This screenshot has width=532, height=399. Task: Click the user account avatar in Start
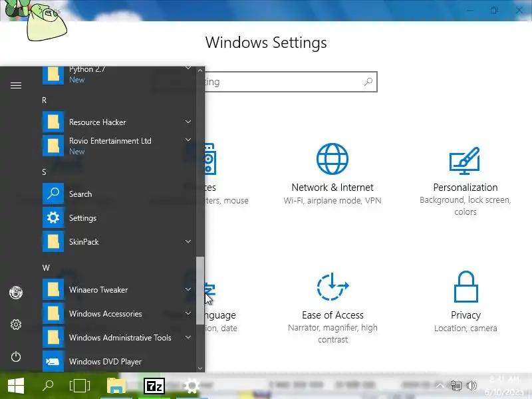16,292
